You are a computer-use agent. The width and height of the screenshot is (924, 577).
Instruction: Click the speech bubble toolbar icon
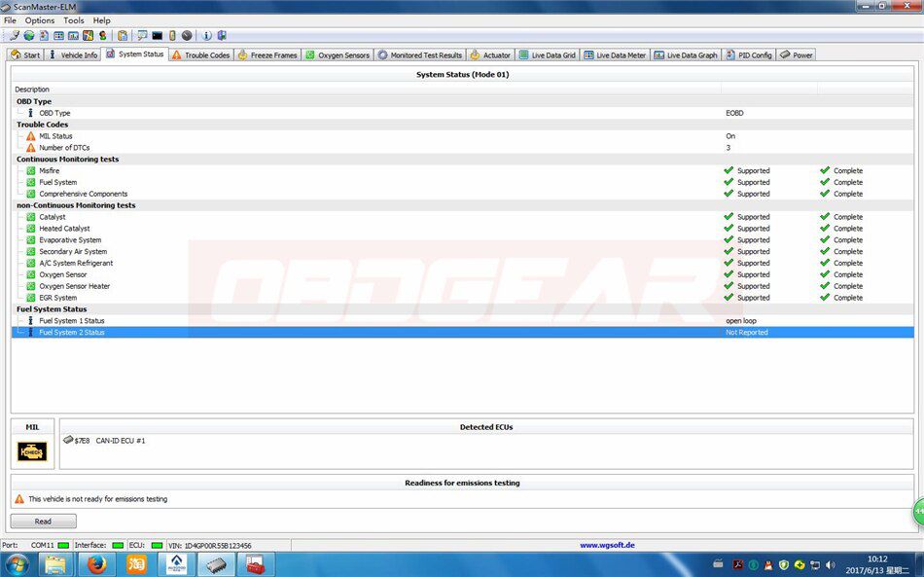click(x=142, y=35)
